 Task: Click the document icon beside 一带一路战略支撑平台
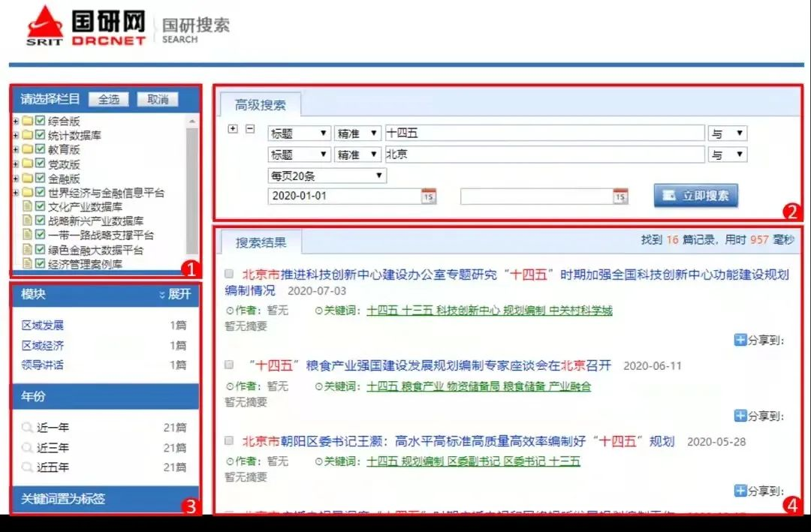tap(28, 235)
